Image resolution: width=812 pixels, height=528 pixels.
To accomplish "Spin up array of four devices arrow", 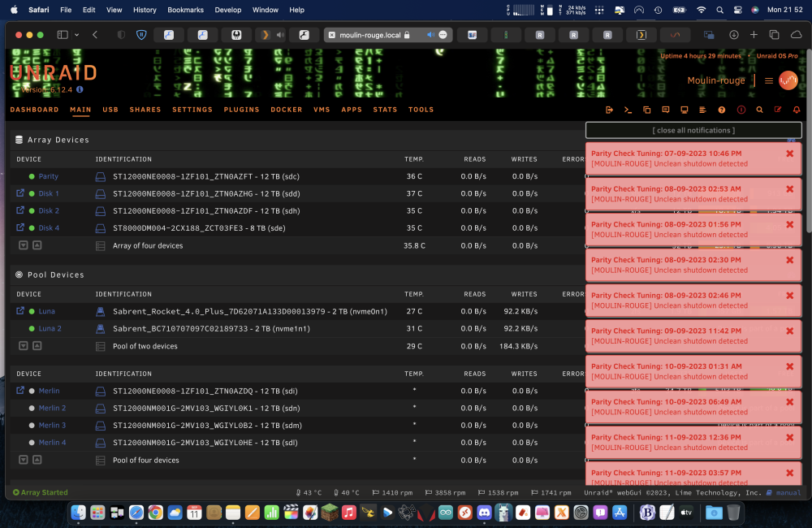I will (37, 245).
